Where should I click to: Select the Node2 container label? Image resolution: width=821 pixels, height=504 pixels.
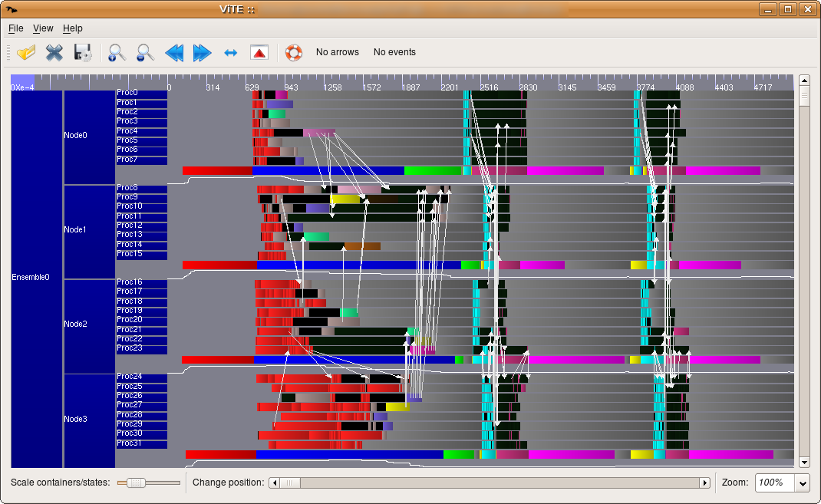75,324
